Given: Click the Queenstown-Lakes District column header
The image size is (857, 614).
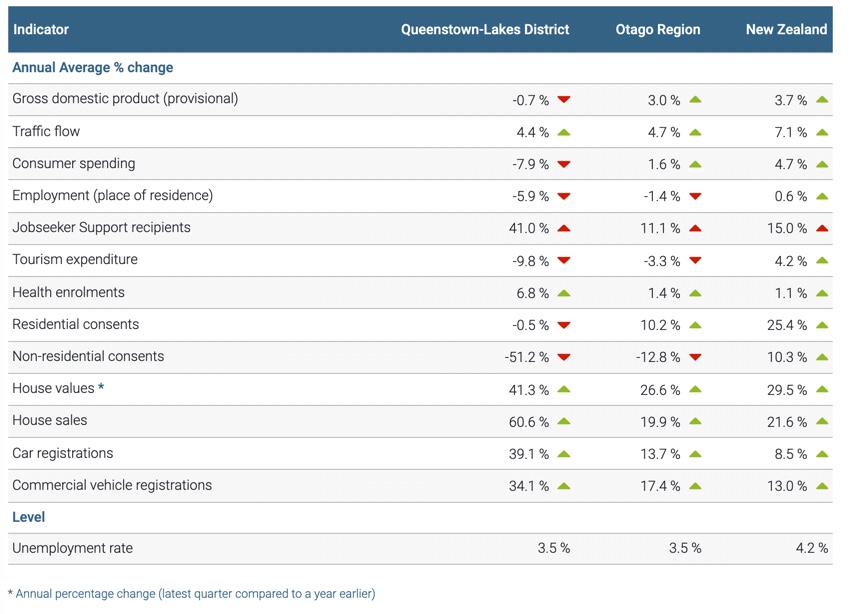Looking at the screenshot, I should pos(485,29).
